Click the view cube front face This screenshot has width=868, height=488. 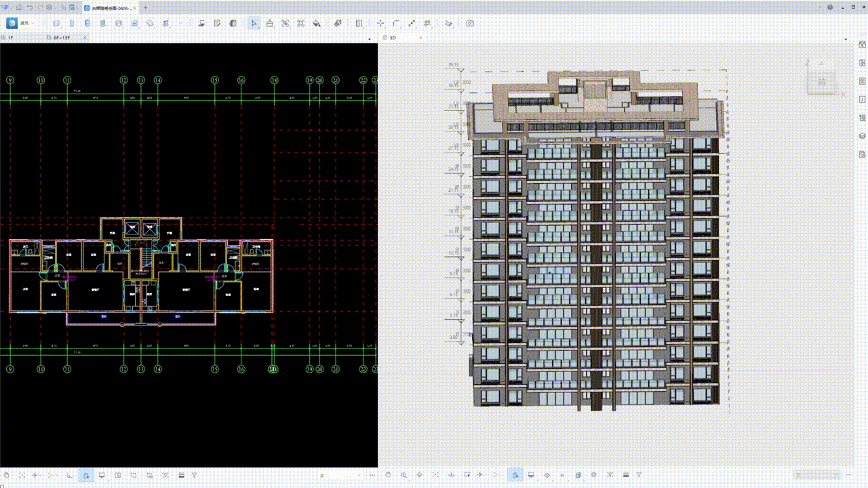tap(821, 81)
